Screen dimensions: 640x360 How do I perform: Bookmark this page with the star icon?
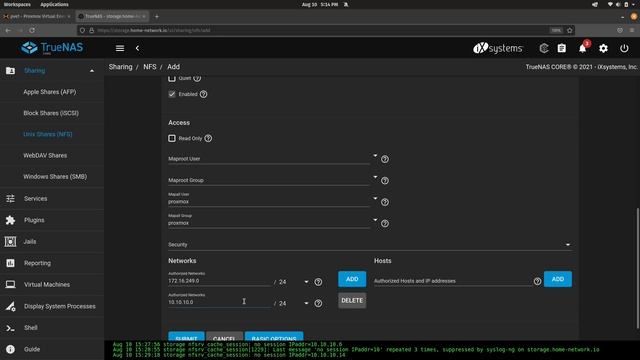tap(570, 30)
